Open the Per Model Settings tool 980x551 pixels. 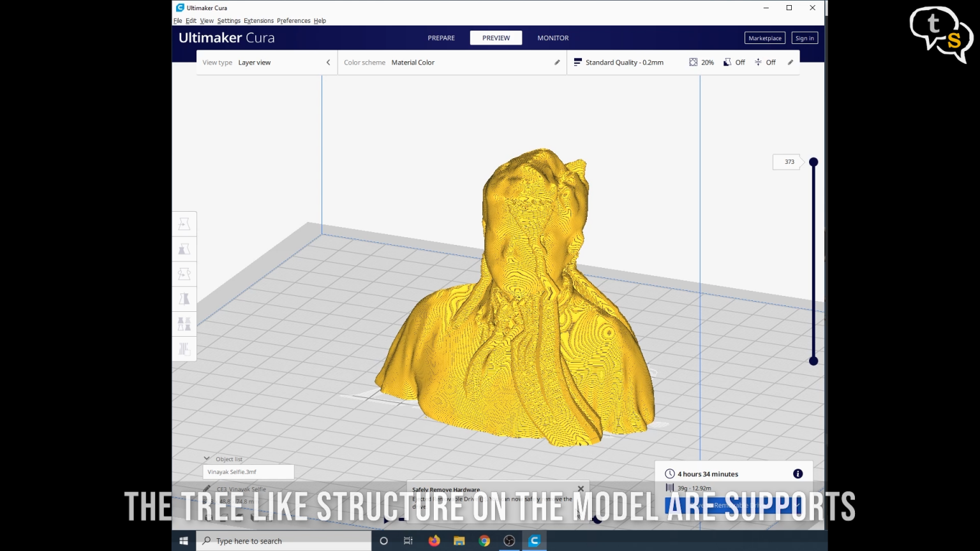pyautogui.click(x=184, y=323)
